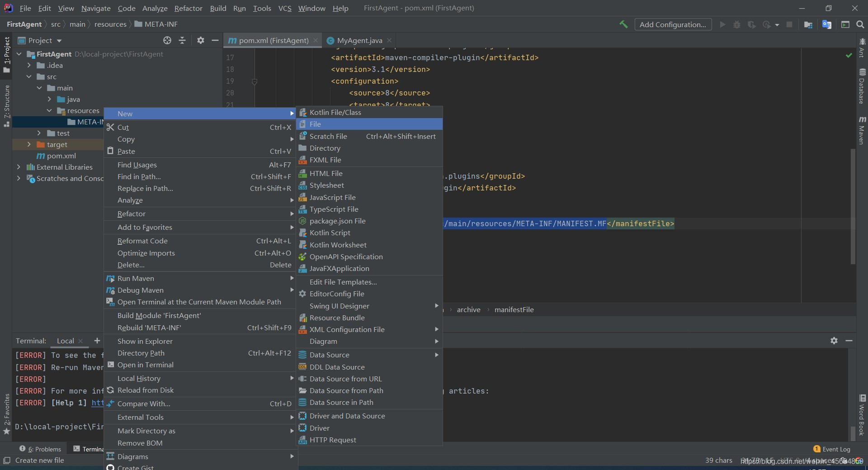Click the Build project hammer icon
868x470 pixels.
(623, 24)
